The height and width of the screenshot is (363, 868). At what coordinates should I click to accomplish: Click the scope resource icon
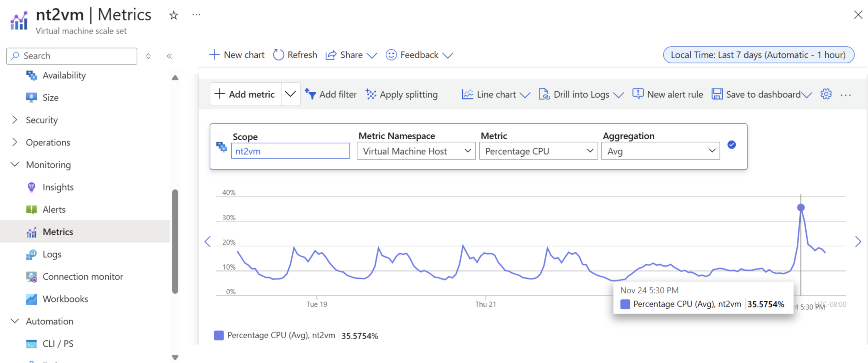[x=221, y=147]
